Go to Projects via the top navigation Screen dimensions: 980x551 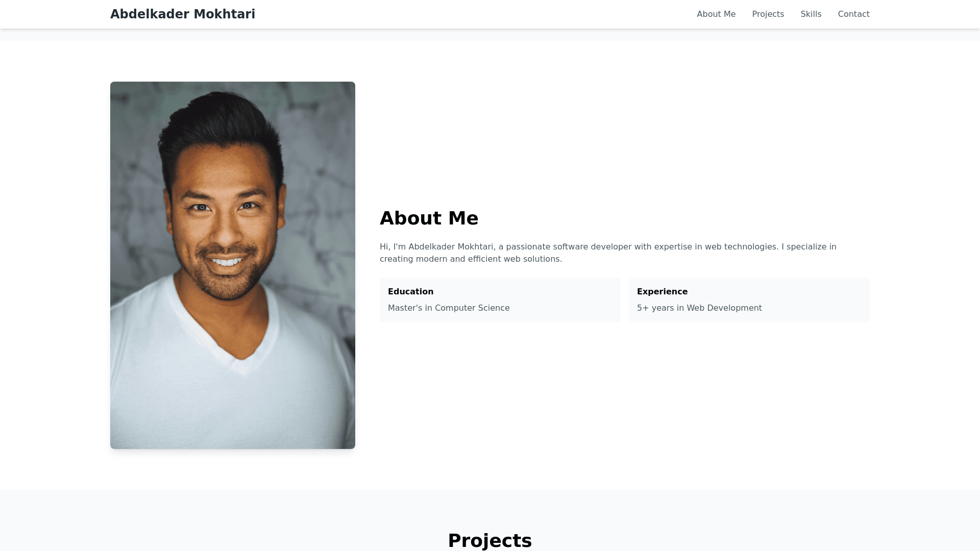(x=768, y=14)
